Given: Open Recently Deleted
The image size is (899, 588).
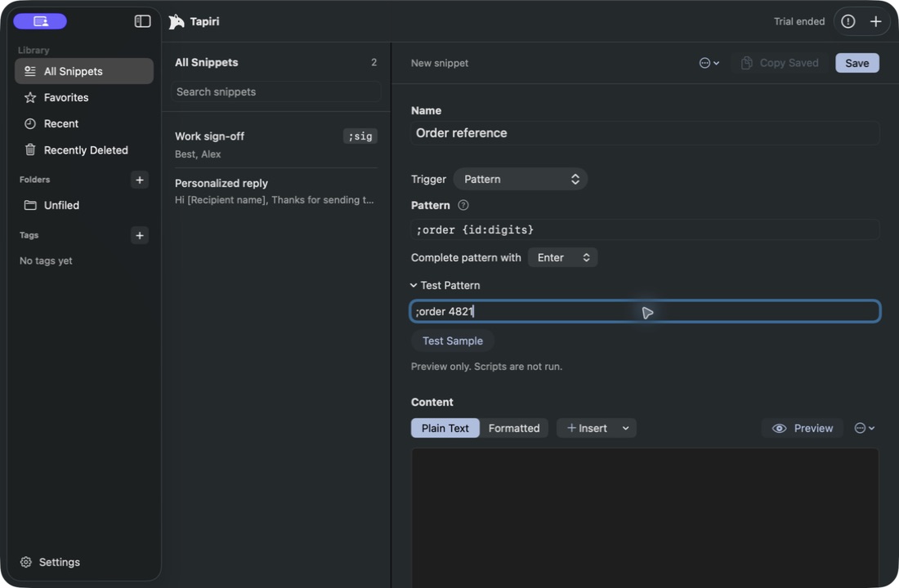Looking at the screenshot, I should pos(83,150).
